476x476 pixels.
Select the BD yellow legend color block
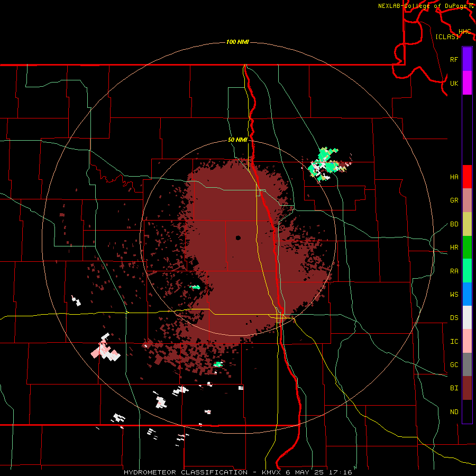click(467, 224)
